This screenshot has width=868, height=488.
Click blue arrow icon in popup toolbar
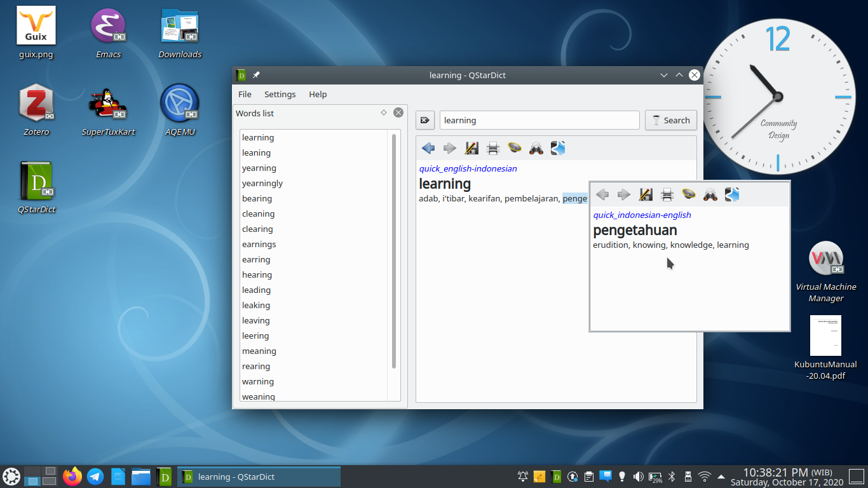pos(732,194)
